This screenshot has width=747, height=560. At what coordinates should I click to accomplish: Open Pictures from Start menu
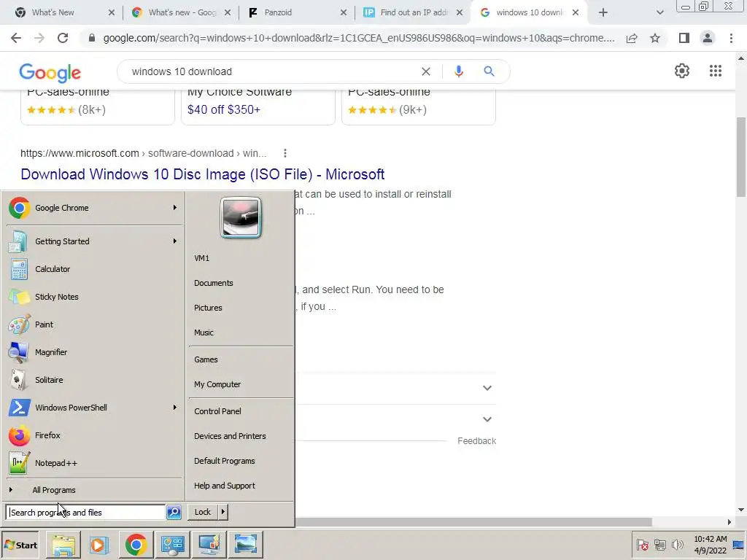coord(208,308)
